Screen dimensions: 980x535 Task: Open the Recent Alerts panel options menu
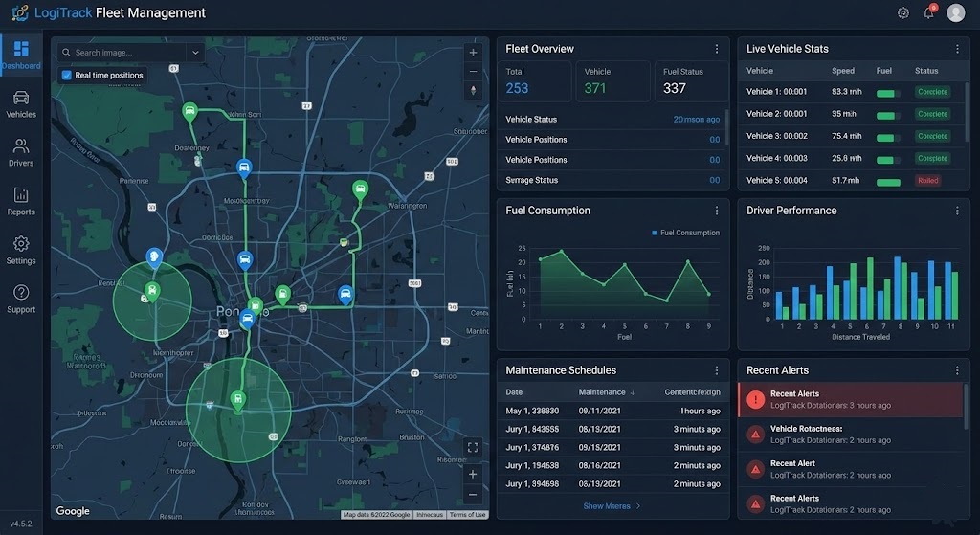coord(957,370)
